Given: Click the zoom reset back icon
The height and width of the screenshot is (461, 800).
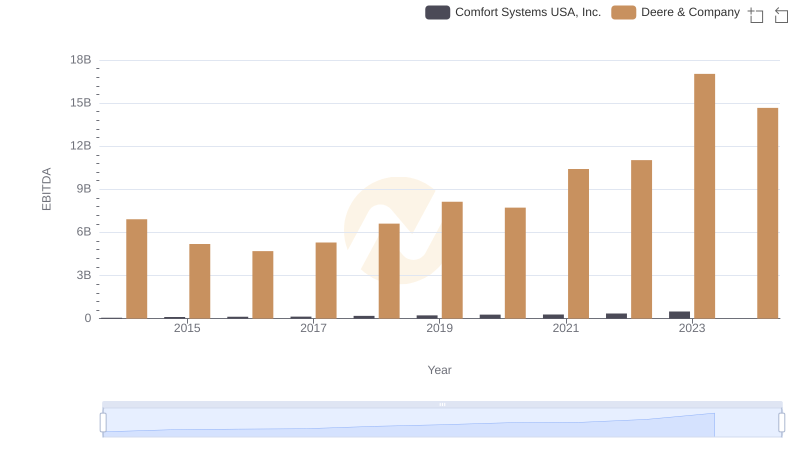Looking at the screenshot, I should tap(781, 15).
